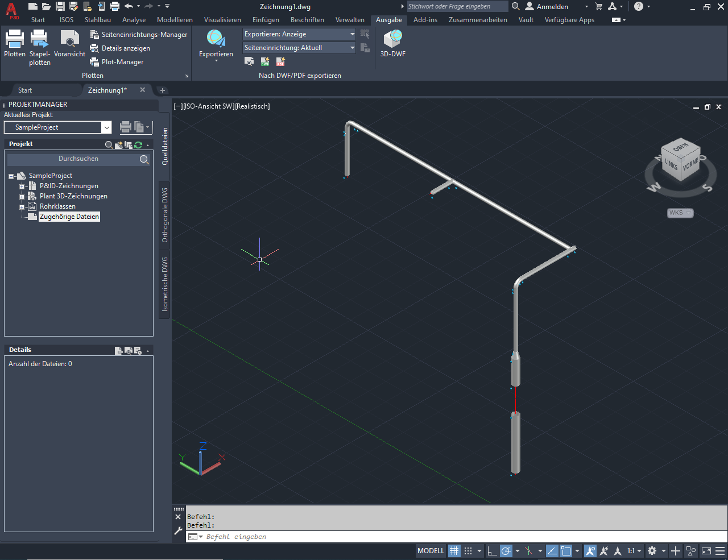Toggle ortho mode in status bar
The height and width of the screenshot is (560, 728).
492,551
